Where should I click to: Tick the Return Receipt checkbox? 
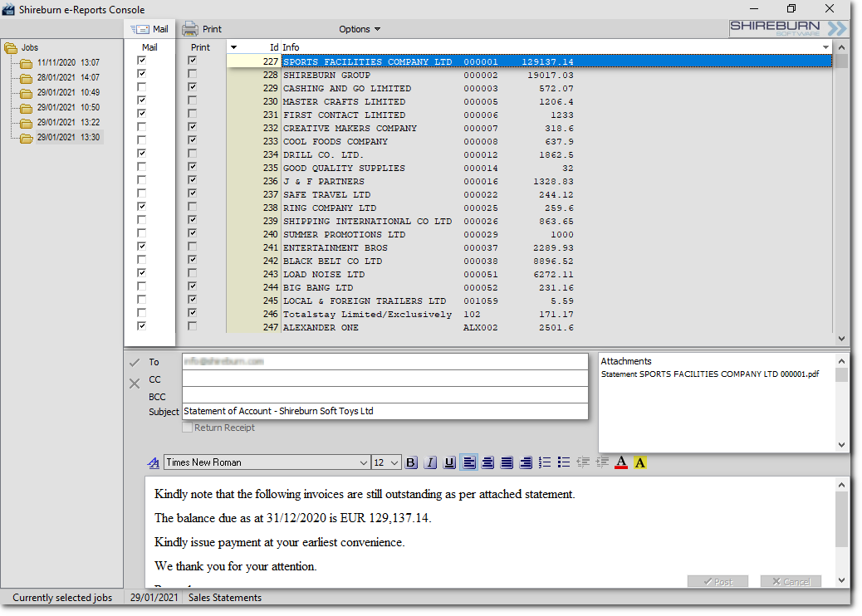coord(188,428)
